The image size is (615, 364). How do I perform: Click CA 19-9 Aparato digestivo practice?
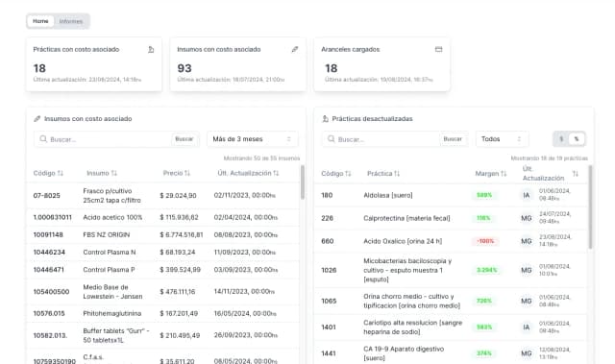tap(404, 353)
